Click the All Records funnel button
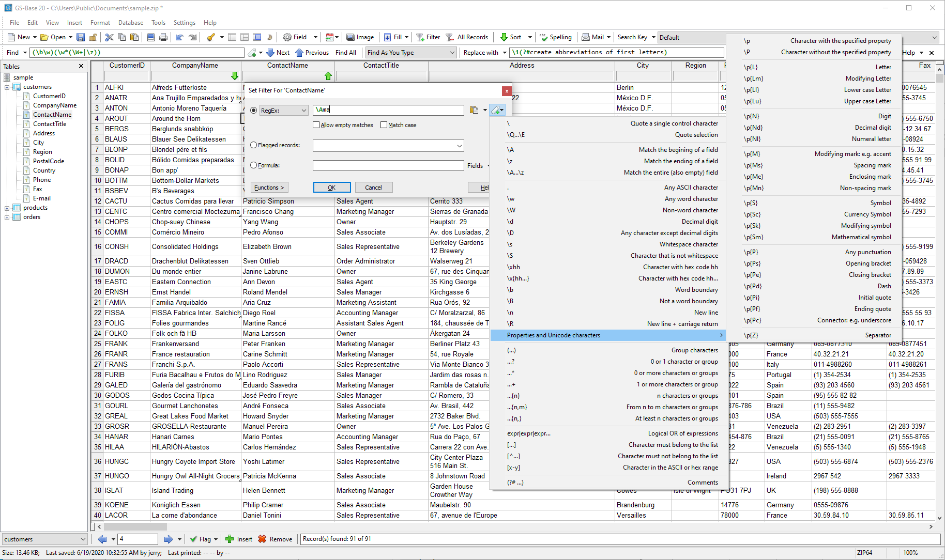The height and width of the screenshot is (560, 945). pyautogui.click(x=467, y=37)
